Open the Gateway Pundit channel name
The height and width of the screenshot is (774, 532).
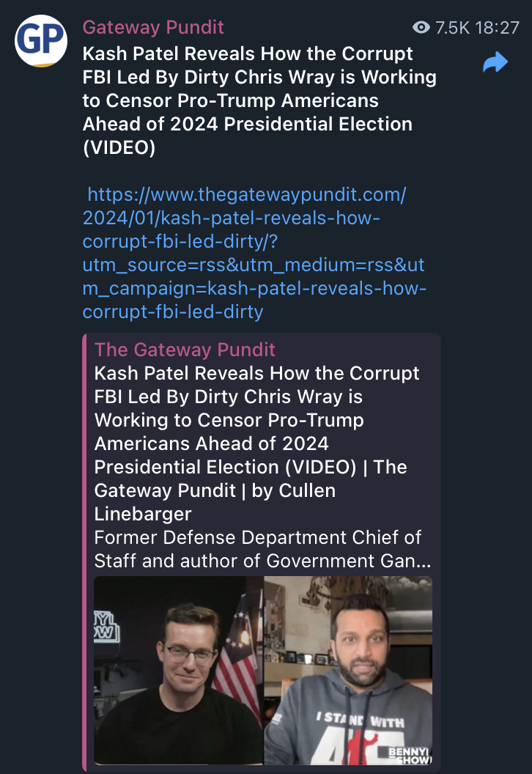coord(153,27)
